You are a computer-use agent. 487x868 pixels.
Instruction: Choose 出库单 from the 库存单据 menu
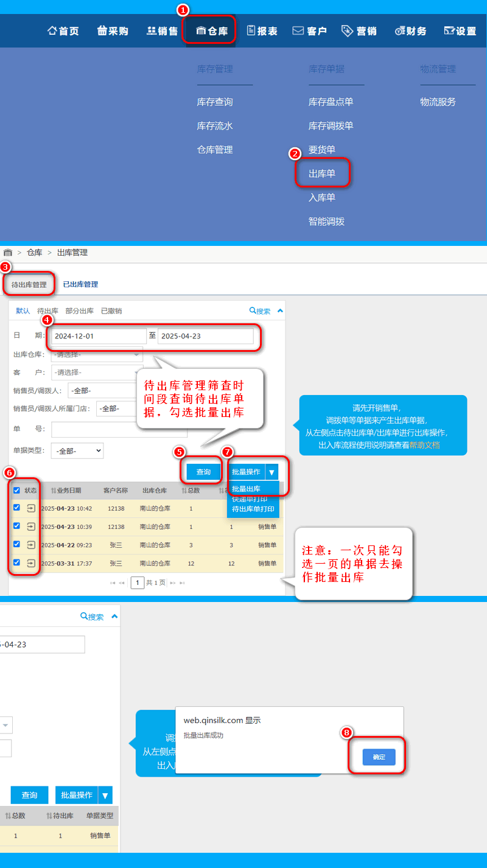[322, 174]
